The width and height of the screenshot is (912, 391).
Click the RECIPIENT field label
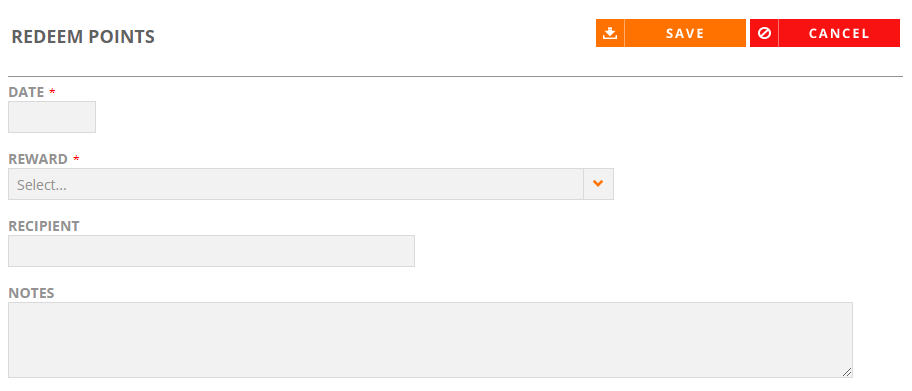click(44, 226)
